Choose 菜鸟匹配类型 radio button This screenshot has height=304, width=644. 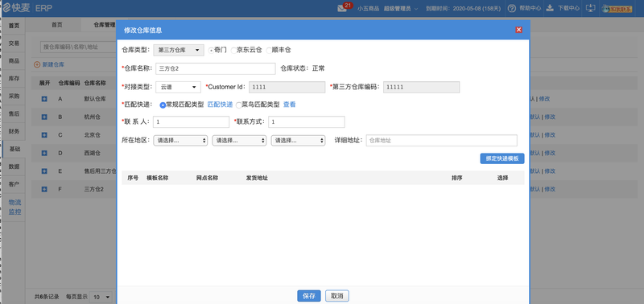click(238, 105)
